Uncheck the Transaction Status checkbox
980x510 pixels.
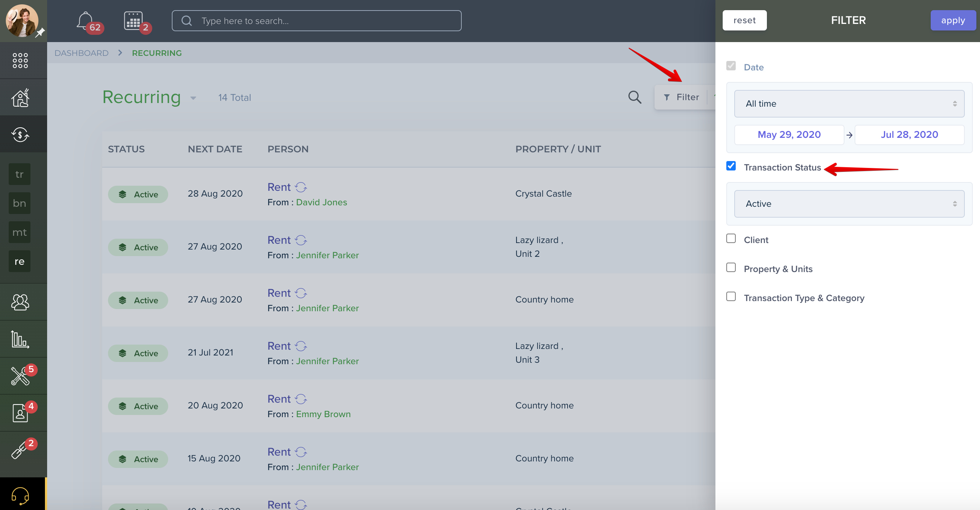(731, 166)
